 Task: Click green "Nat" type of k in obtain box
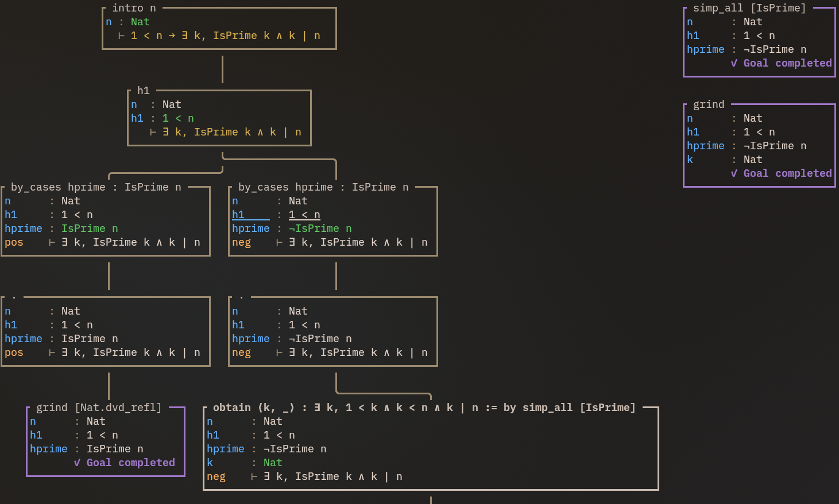[273, 463]
